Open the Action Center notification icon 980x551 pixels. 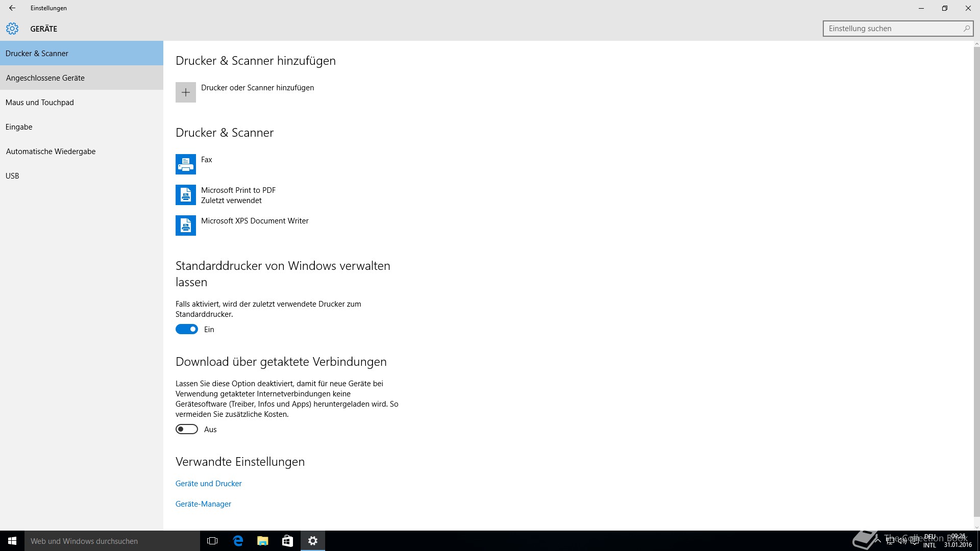point(915,541)
